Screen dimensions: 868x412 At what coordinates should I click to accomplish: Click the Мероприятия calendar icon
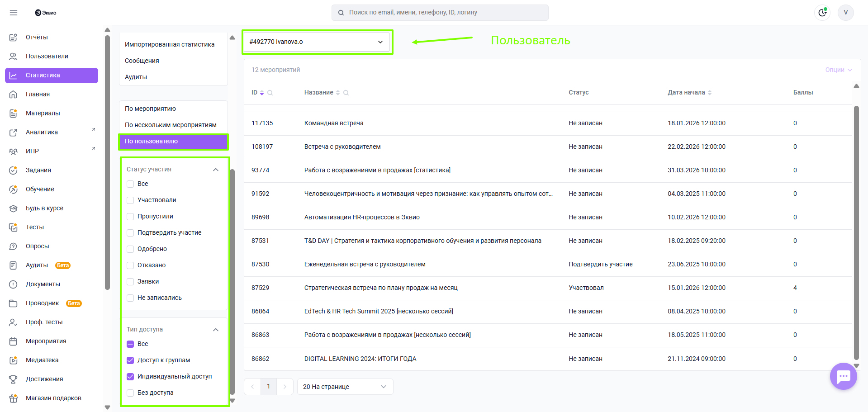[x=14, y=341]
